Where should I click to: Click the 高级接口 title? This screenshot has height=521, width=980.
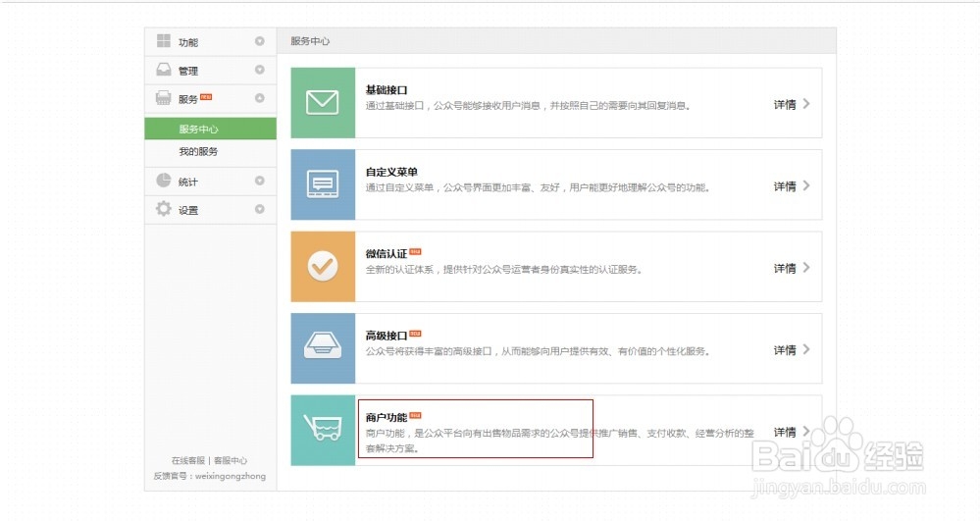(387, 336)
